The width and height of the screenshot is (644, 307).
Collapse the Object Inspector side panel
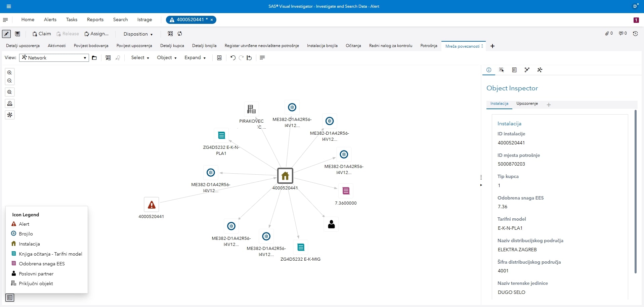481,185
